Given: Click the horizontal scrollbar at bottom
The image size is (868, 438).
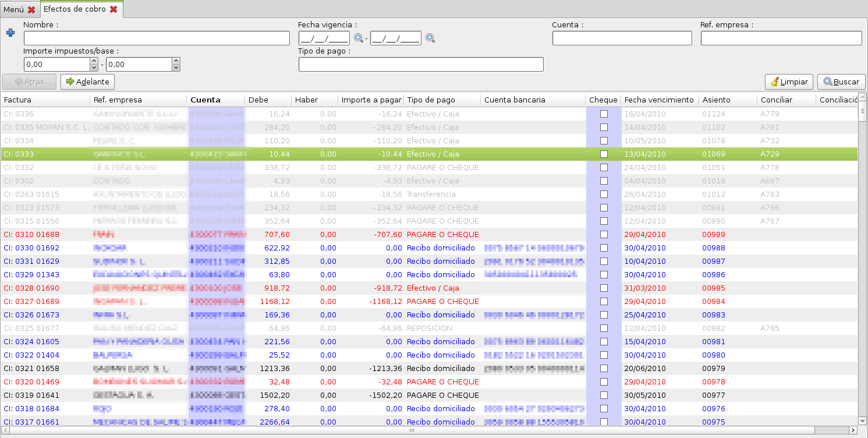Looking at the screenshot, I should click(x=412, y=430).
